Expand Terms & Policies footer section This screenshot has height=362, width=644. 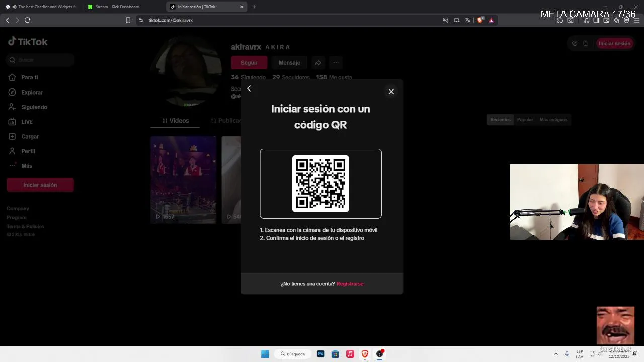click(x=25, y=226)
